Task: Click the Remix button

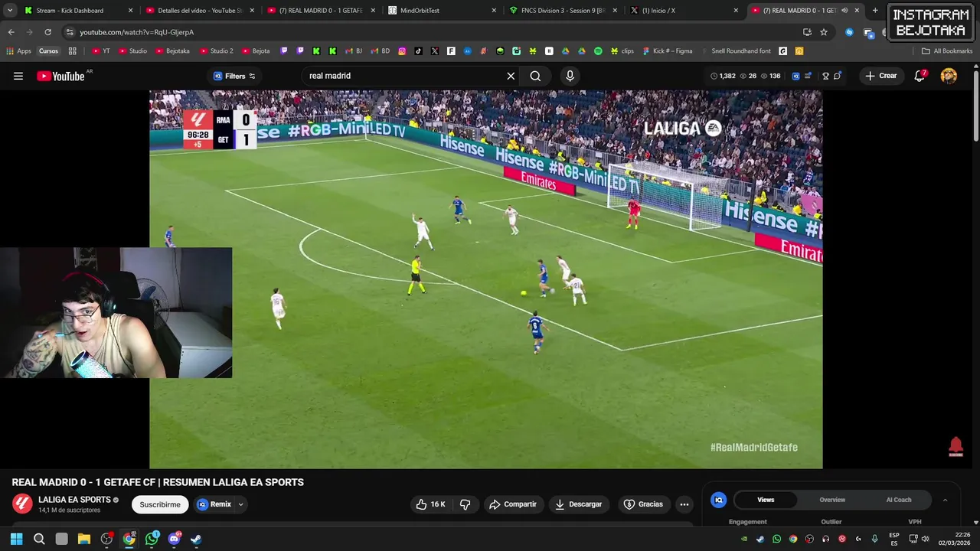Action: 214,504
